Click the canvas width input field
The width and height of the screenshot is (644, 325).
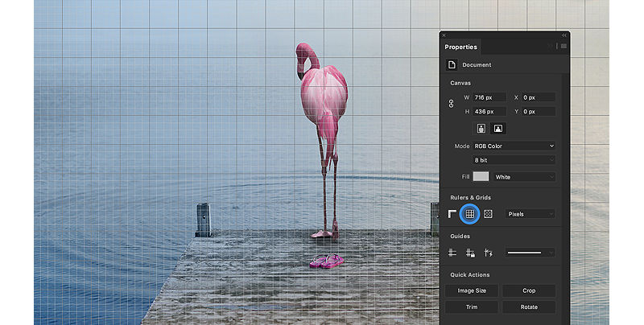[x=489, y=97]
